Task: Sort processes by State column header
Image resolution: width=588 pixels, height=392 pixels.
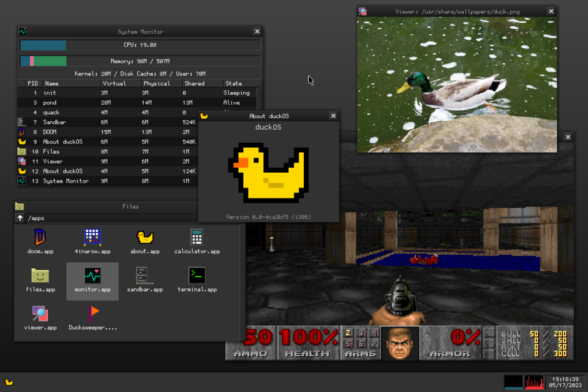Action: (x=243, y=83)
